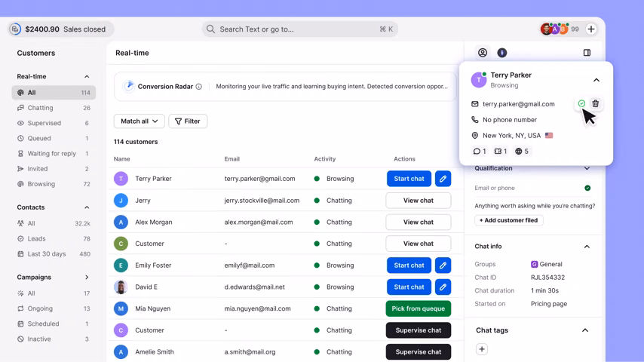Image resolution: width=644 pixels, height=362 pixels.
Task: Click the Conversion Radar logo icon
Action: coord(129,86)
